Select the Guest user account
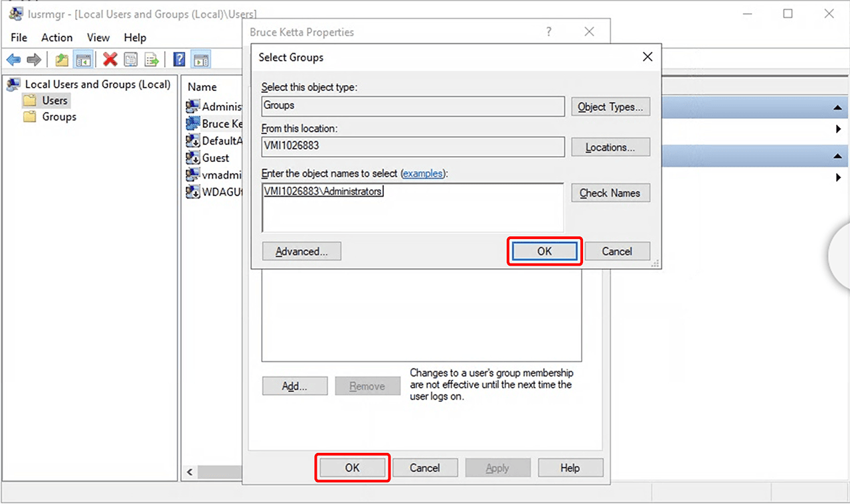This screenshot has height=504, width=850. point(215,158)
